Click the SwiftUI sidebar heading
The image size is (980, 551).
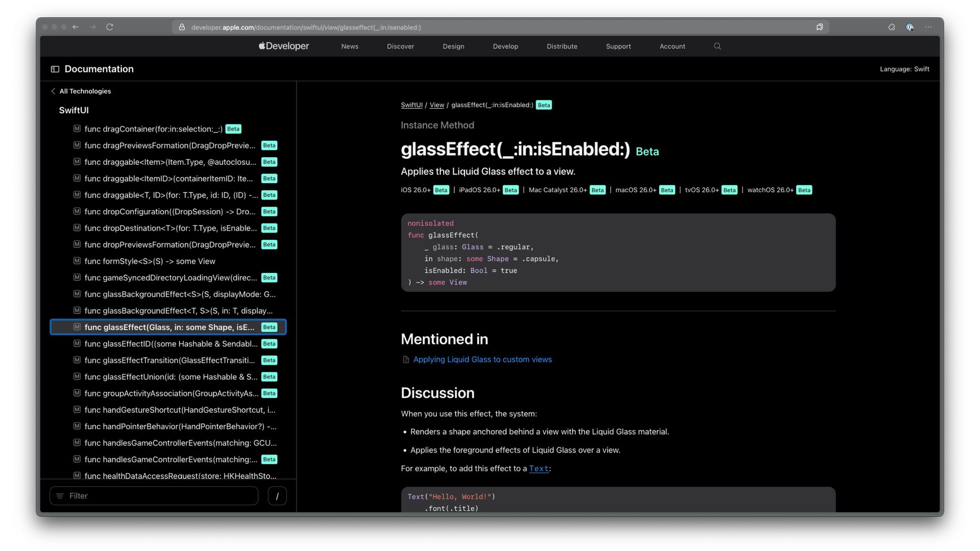[x=73, y=110]
